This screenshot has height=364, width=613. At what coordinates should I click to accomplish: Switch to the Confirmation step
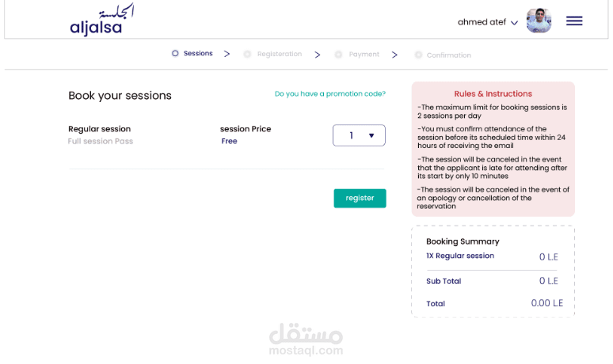pos(448,55)
